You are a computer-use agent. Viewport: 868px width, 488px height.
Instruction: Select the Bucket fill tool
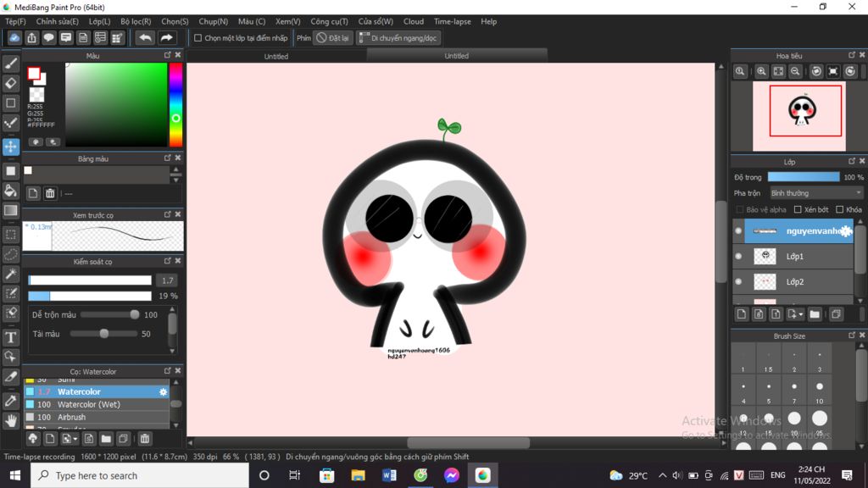coord(10,191)
